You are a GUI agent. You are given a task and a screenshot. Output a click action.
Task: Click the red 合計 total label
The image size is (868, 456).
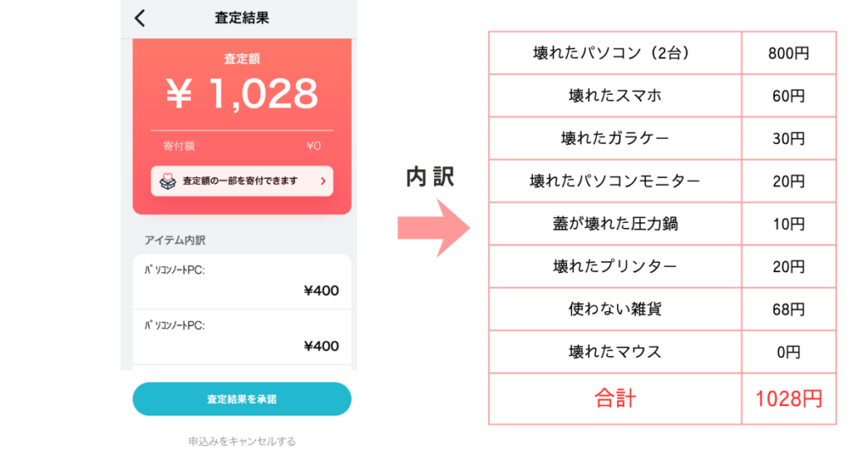point(615,398)
